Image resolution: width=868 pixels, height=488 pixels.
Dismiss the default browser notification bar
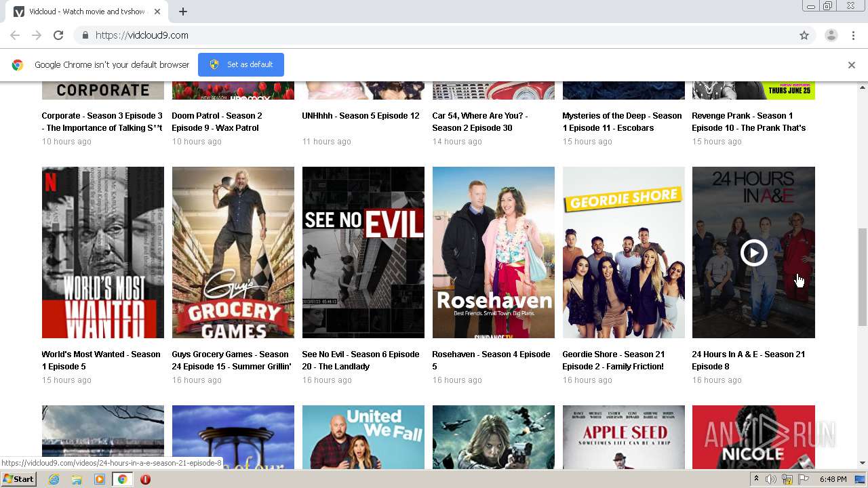pyautogui.click(x=852, y=65)
